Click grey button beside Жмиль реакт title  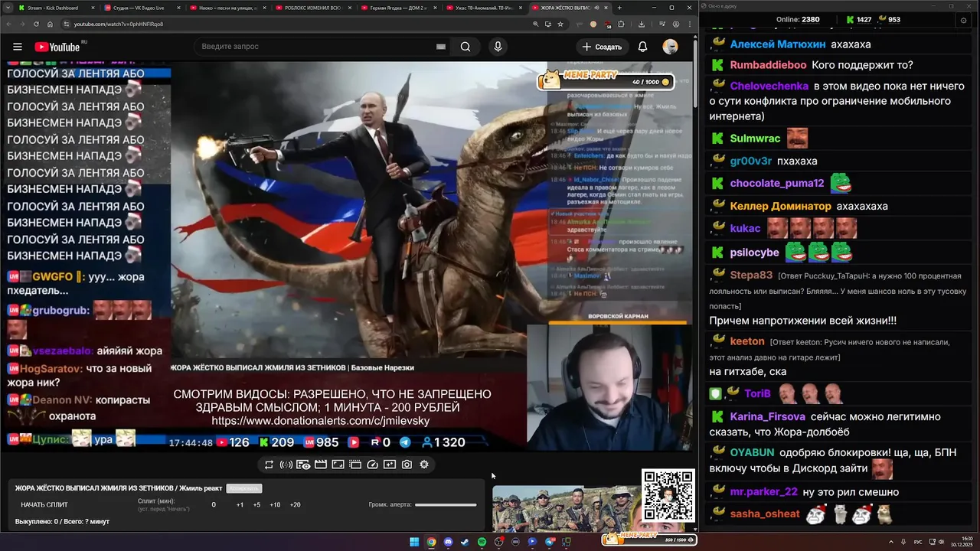(x=244, y=488)
